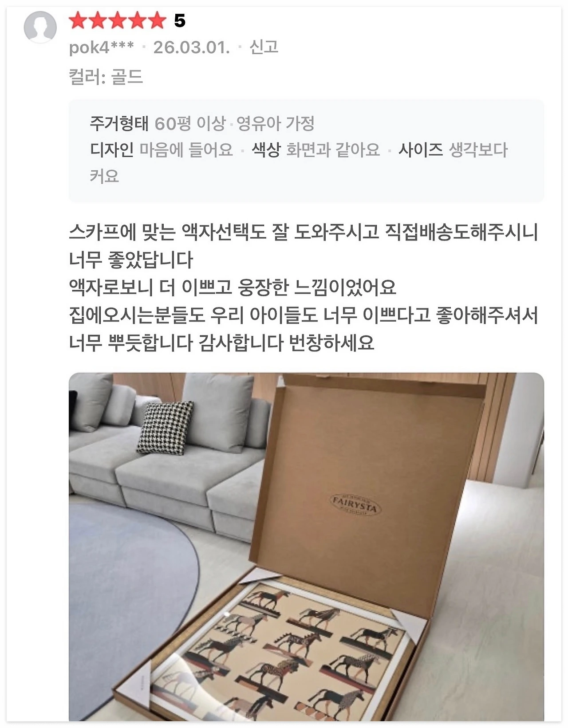Click the reviewer profile avatar icon
The width and height of the screenshot is (568, 728).
40,27
